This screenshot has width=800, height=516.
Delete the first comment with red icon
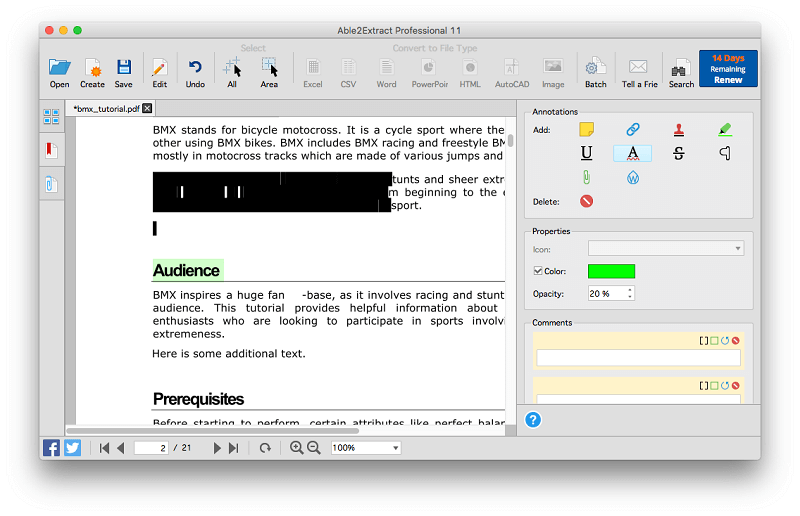point(735,340)
